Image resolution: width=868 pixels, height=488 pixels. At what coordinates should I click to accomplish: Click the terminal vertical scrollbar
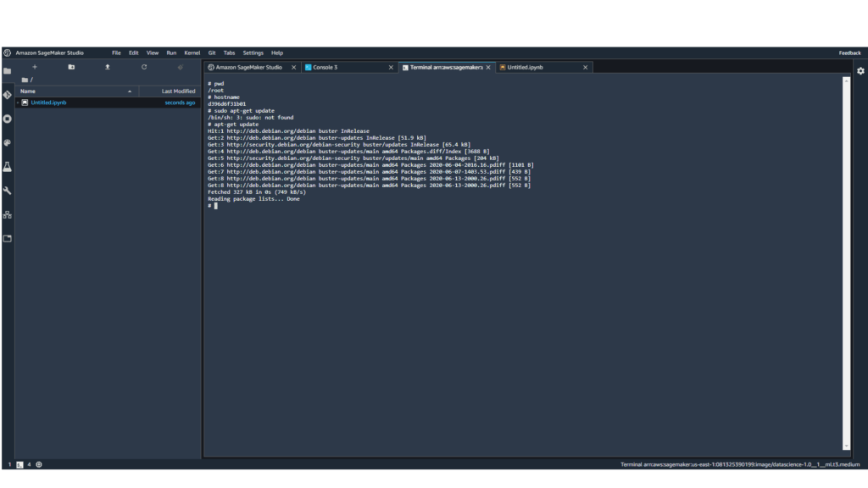[846, 263]
